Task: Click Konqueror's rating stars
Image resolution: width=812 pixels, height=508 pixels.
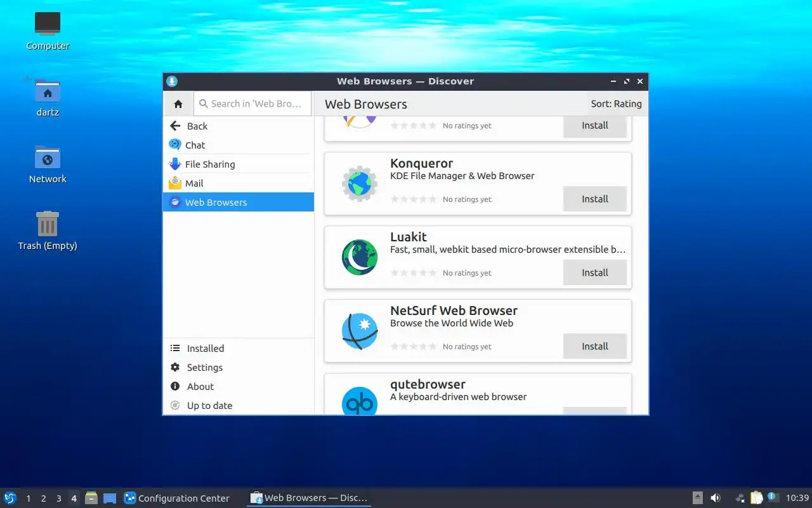Action: point(414,199)
